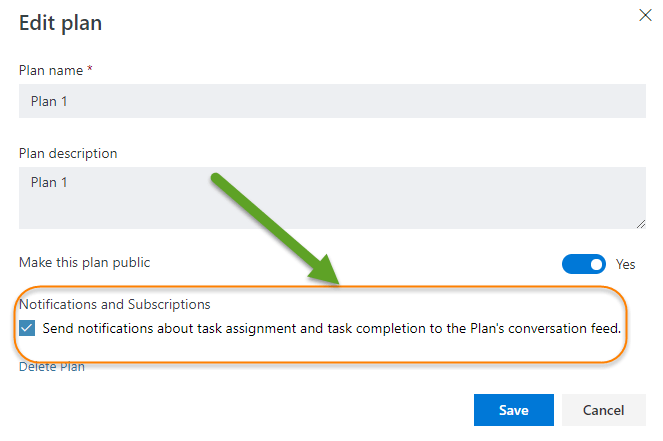The width and height of the screenshot is (663, 441).
Task: Click the Notifications and Subscriptions heading
Action: coord(115,304)
